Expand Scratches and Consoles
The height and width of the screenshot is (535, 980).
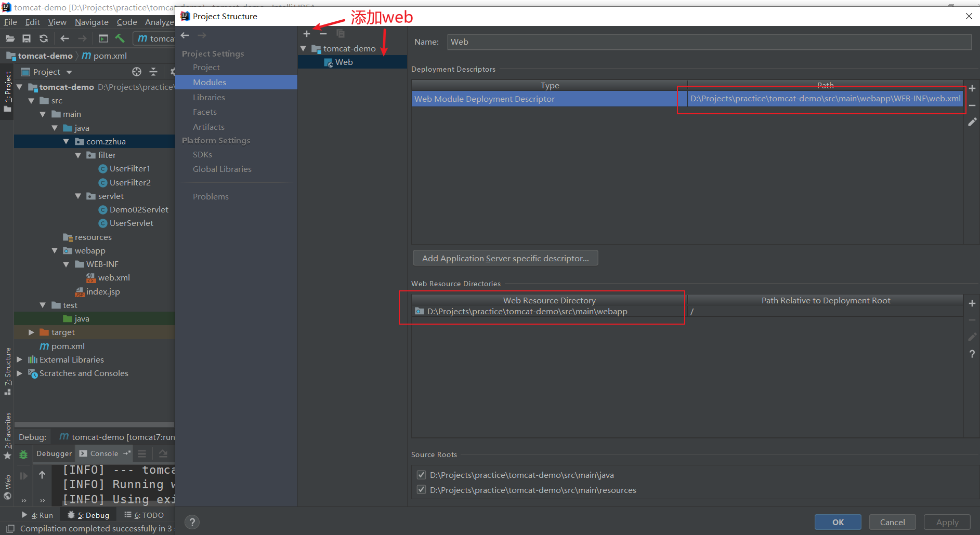tap(19, 373)
